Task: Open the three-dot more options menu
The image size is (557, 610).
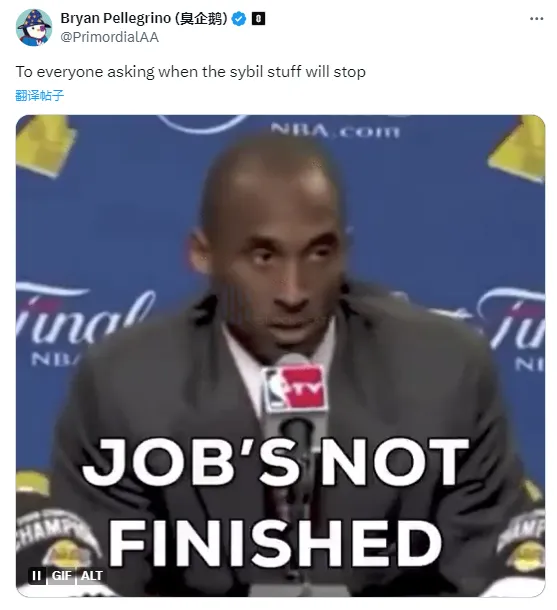Action: click(x=536, y=19)
